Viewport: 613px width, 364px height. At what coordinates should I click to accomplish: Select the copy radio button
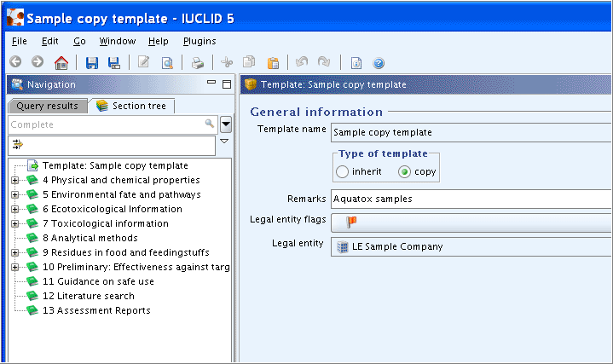tap(404, 171)
